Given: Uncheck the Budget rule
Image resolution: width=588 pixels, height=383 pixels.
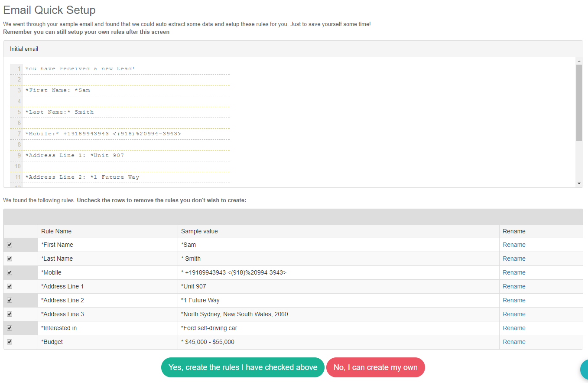Looking at the screenshot, I should coord(10,342).
